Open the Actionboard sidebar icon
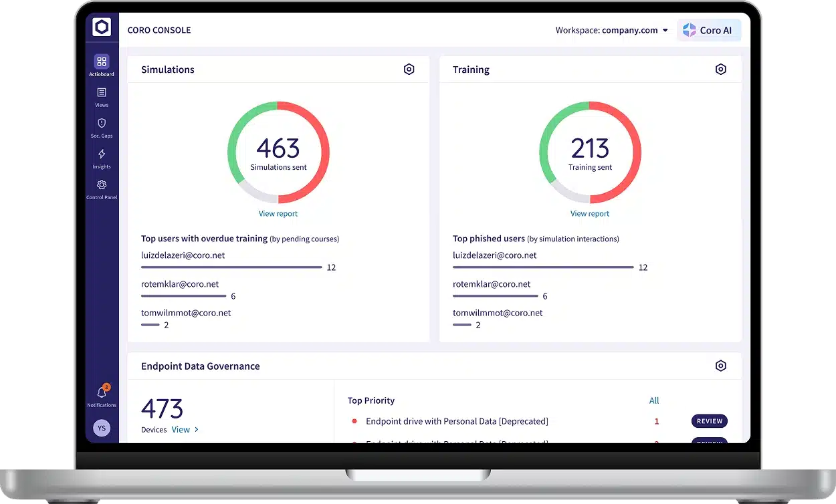 point(102,61)
